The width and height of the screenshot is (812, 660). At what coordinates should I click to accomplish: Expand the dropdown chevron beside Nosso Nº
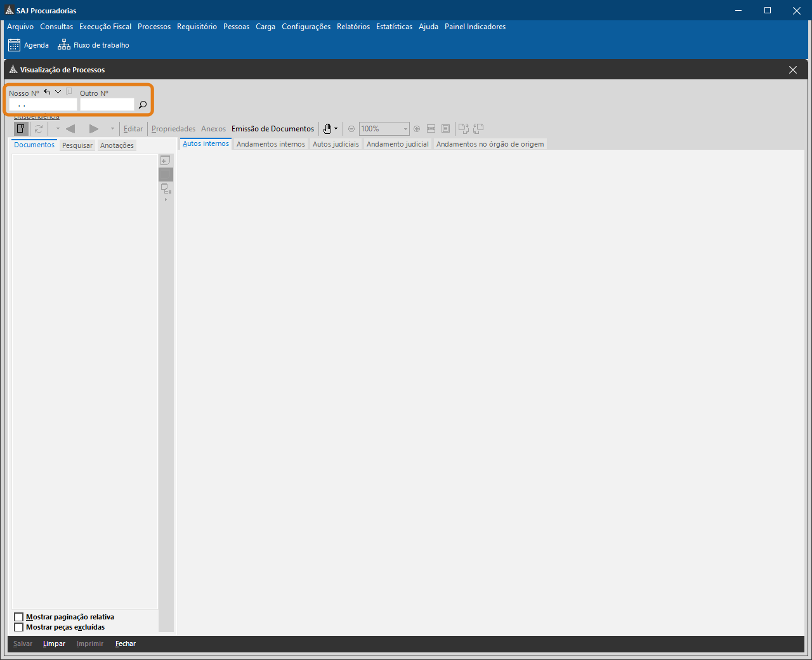pyautogui.click(x=58, y=92)
